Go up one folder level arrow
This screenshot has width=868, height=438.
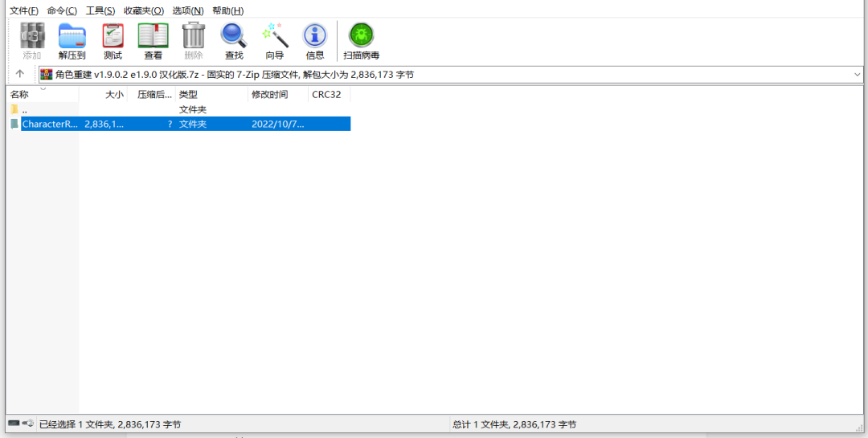click(x=20, y=74)
